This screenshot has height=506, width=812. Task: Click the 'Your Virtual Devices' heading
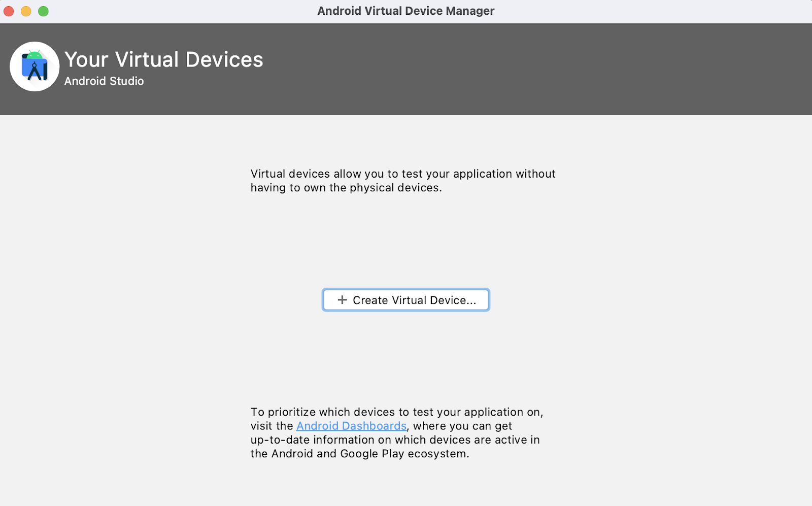[x=164, y=59]
